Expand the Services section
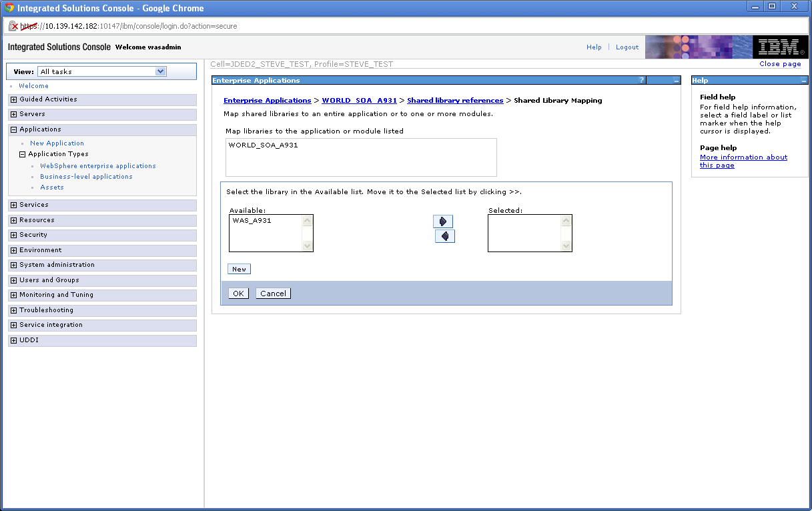This screenshot has height=511, width=812. coord(13,205)
